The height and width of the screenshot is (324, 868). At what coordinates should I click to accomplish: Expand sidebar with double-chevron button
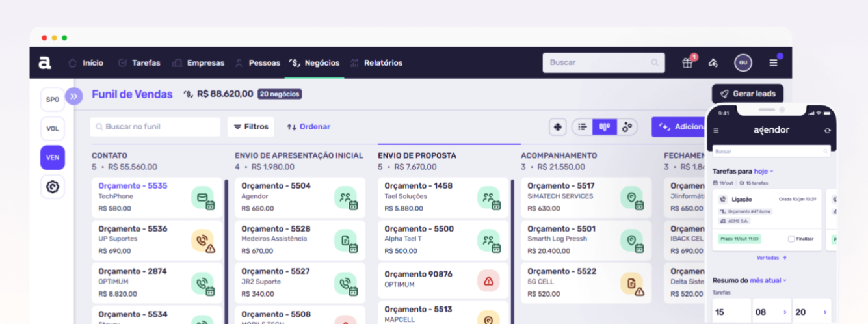point(73,96)
